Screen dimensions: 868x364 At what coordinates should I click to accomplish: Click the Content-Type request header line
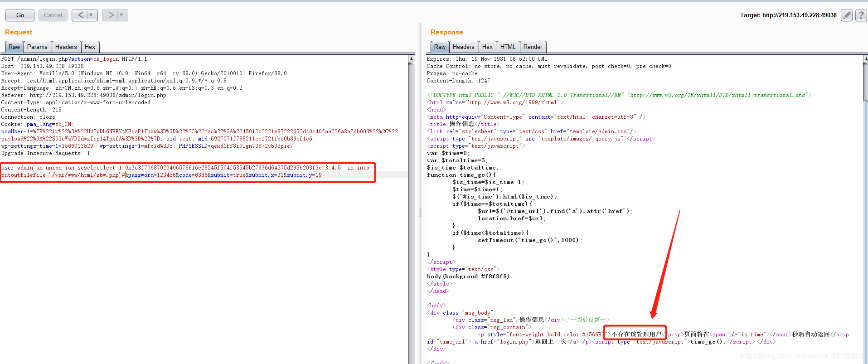click(76, 102)
